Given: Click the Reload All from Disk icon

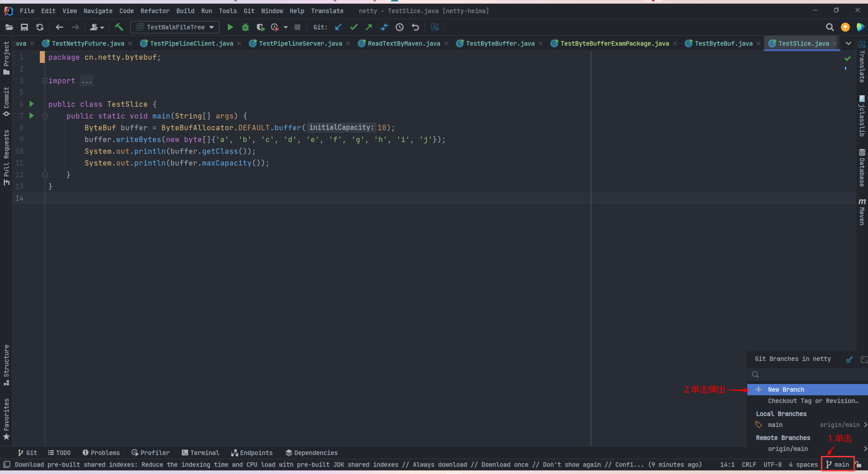Looking at the screenshot, I should click(40, 27).
